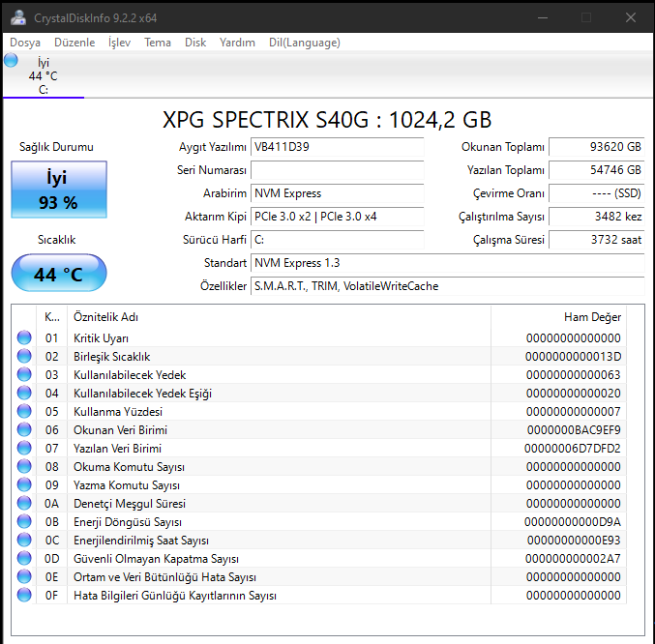Click the status orb for Enerjilendirilmiş Saat Sayısı

click(x=24, y=540)
